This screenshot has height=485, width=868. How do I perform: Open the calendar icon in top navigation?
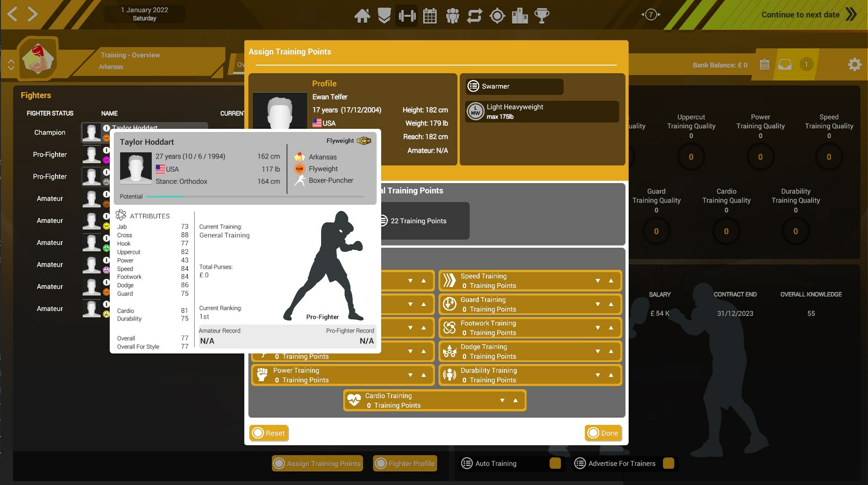[430, 16]
